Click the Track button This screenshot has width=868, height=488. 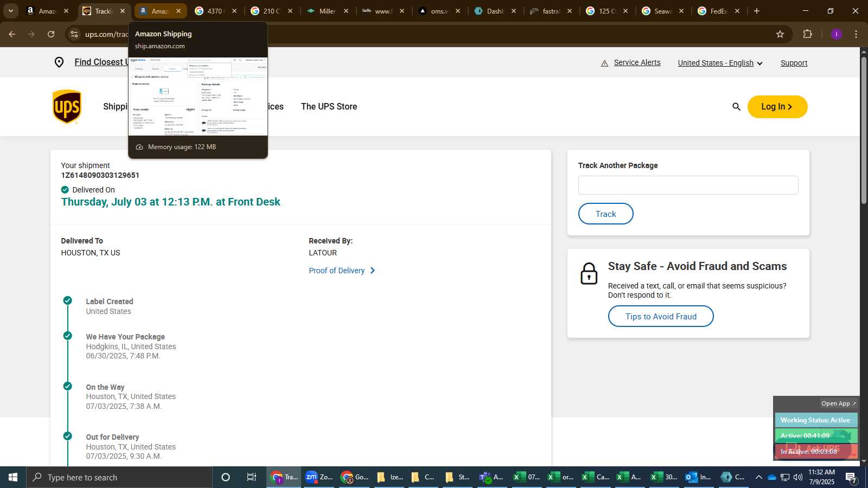[605, 214]
